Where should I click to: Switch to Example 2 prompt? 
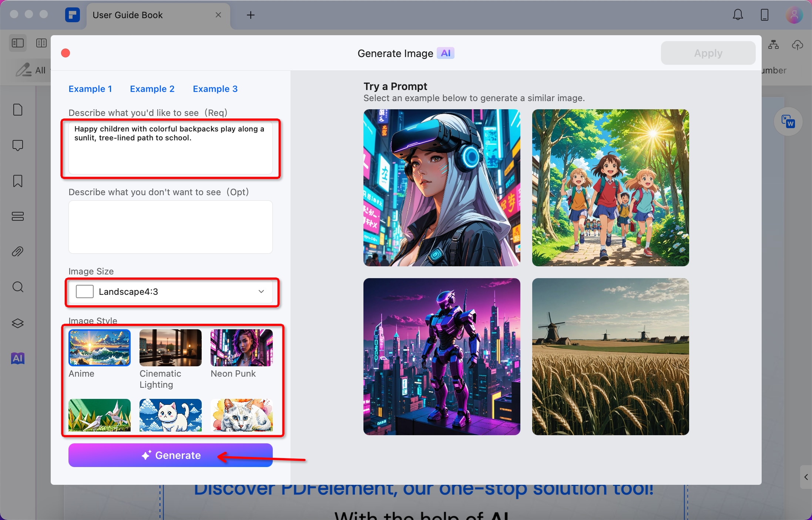152,89
